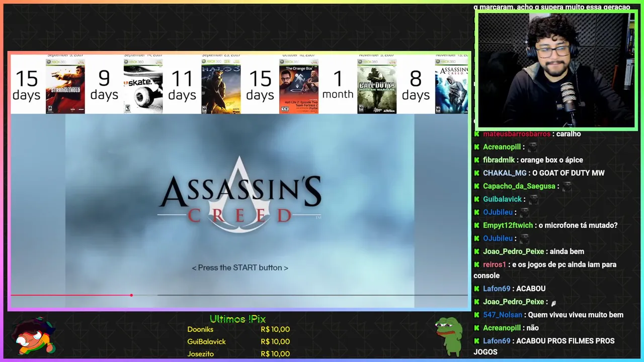Click the badge beside CHAKAL_MG
Image resolution: width=644 pixels, height=362 pixels.
click(x=477, y=173)
